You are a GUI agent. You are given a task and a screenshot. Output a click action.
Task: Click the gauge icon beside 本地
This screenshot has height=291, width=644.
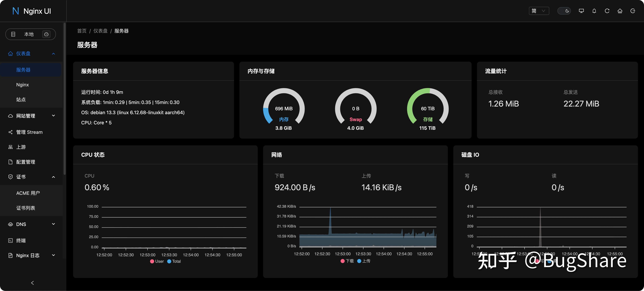point(46,34)
